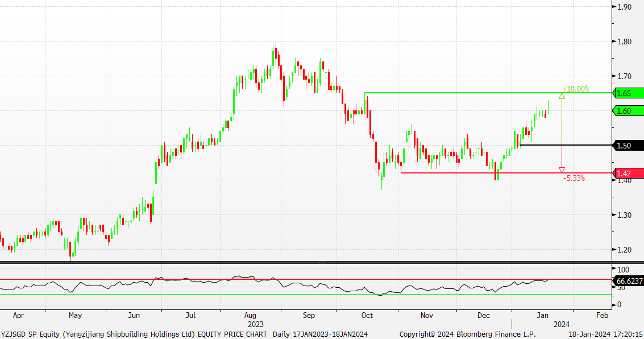
Task: Click the 0 label on RSI axis
Action: click(x=620, y=304)
